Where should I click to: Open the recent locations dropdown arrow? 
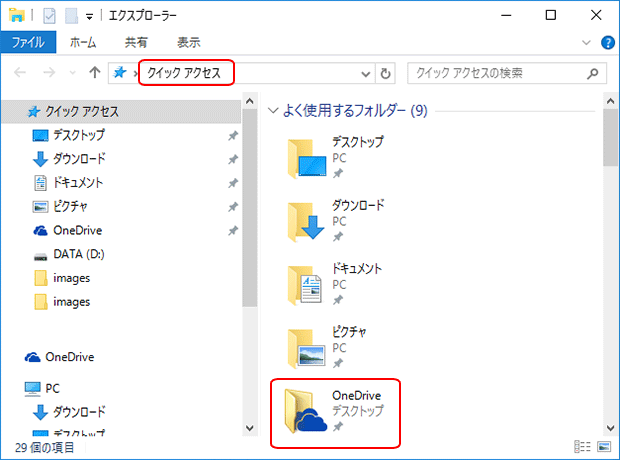(x=72, y=73)
